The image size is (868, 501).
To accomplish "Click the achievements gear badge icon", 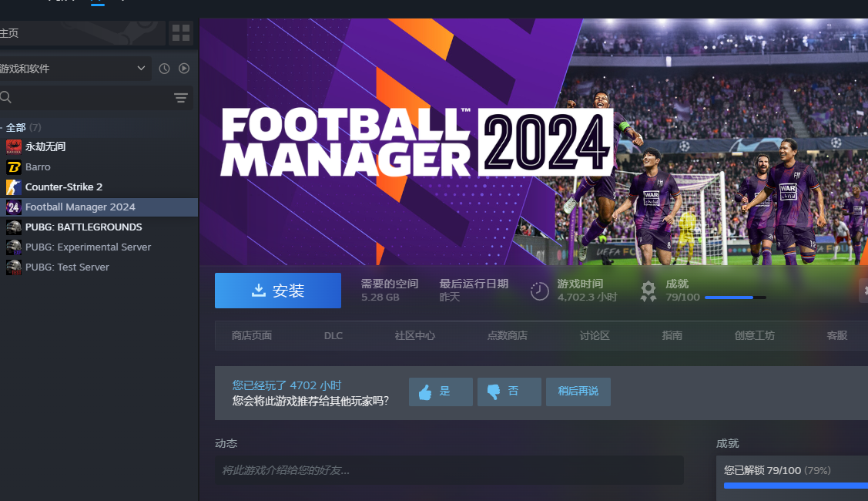I will tap(648, 291).
